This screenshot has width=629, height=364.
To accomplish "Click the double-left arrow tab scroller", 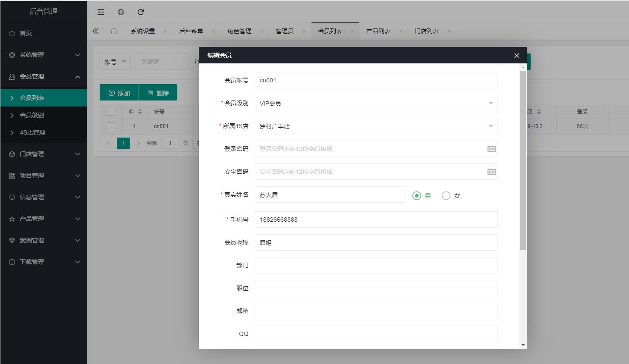I will coord(95,31).
